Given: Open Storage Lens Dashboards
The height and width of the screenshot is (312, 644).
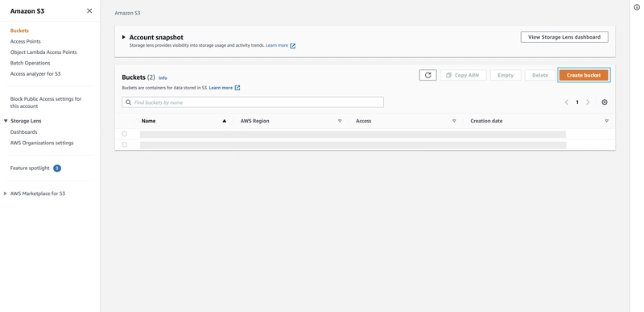Looking at the screenshot, I should (x=24, y=132).
